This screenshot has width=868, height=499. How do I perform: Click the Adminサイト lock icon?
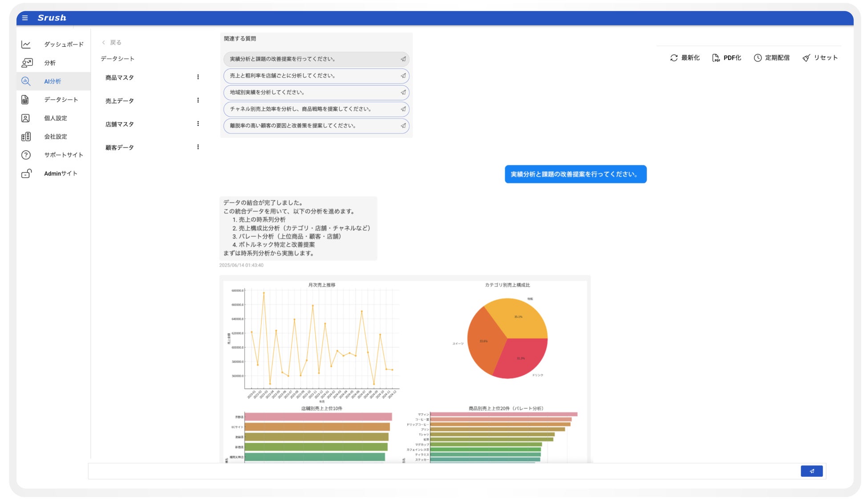[26, 174]
